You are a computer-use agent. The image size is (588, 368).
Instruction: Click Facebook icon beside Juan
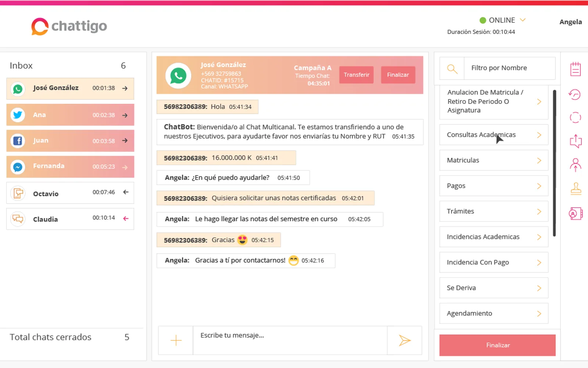(18, 141)
